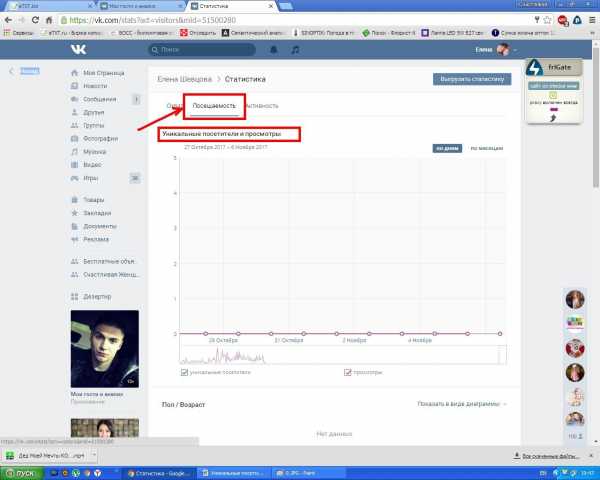Click the show all downloads link

[x=546, y=456]
